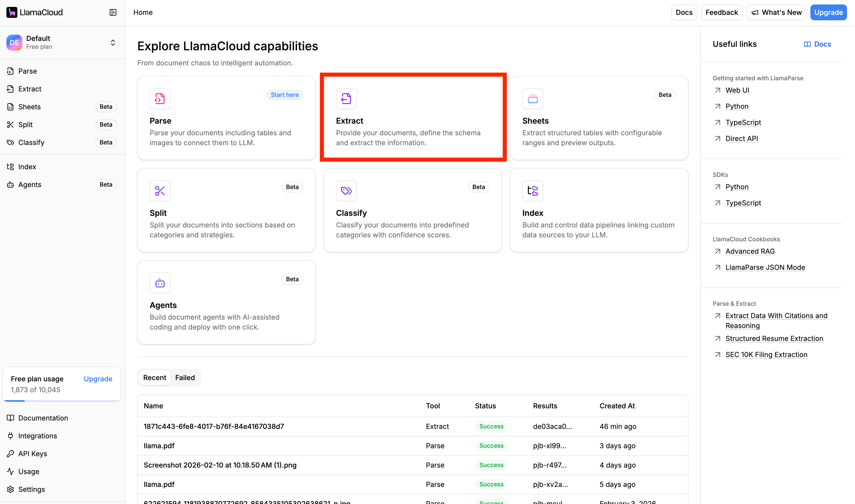This screenshot has width=855, height=504.
Task: Click result de03aca0... in the table
Action: [552, 426]
